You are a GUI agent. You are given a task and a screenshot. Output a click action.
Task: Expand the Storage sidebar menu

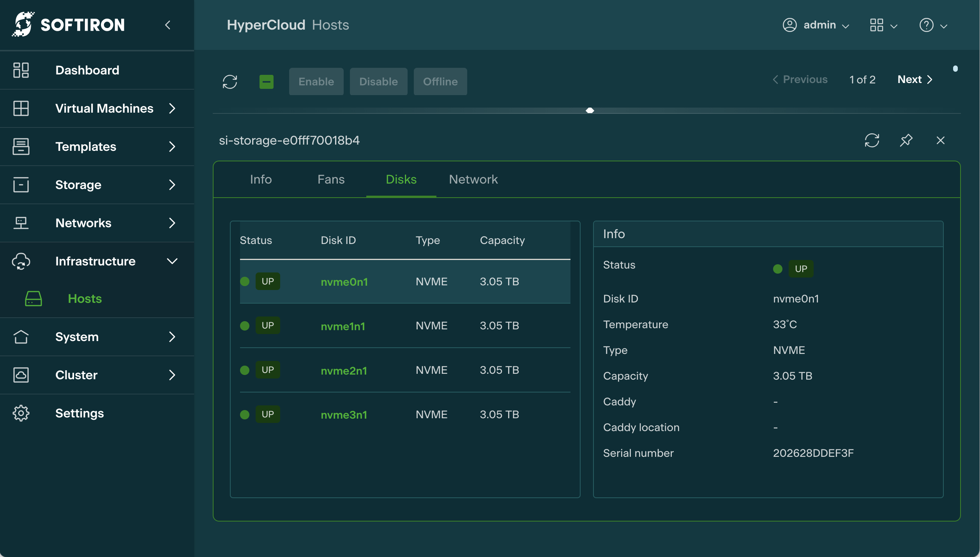tap(172, 185)
